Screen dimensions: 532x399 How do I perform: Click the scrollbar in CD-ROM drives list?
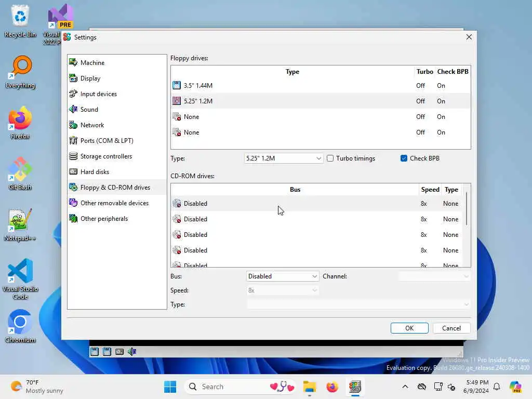(467, 209)
